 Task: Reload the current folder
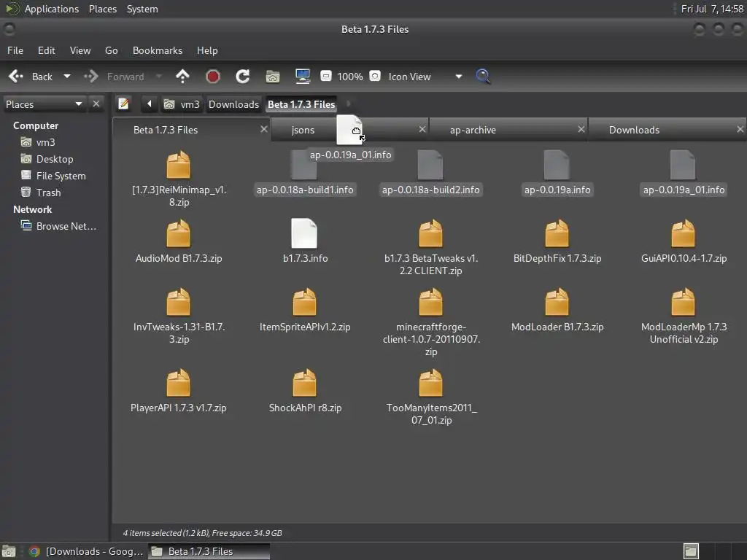click(242, 77)
